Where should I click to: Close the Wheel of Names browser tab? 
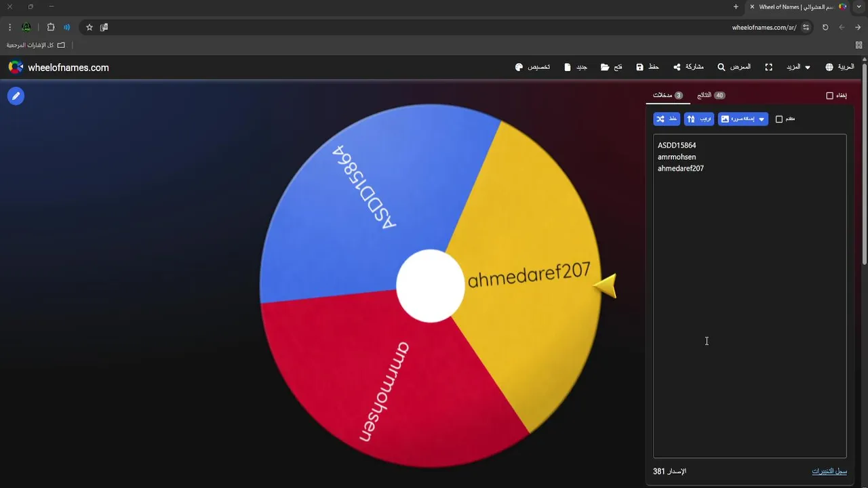(752, 7)
